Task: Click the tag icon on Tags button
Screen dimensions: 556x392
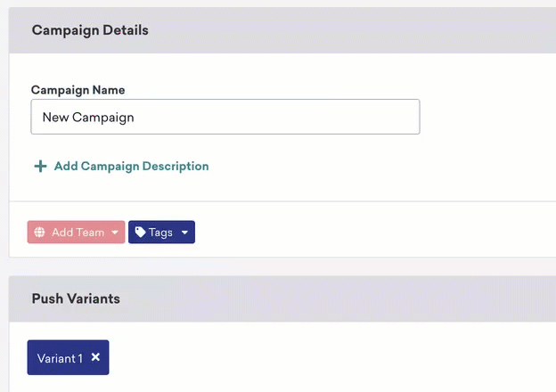Action: point(141,233)
